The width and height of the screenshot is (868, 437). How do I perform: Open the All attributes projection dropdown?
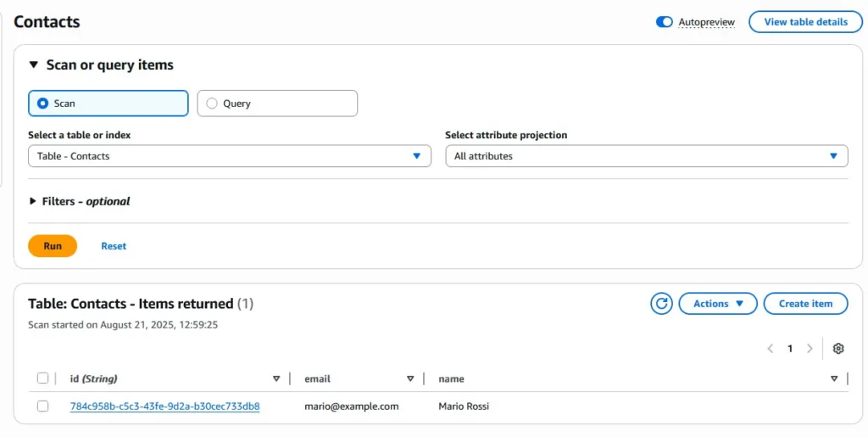tap(646, 156)
